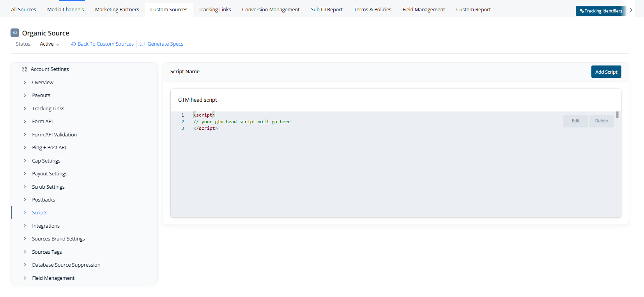Open the Custom Report tab
Image resolution: width=644 pixels, height=297 pixels.
[474, 9]
